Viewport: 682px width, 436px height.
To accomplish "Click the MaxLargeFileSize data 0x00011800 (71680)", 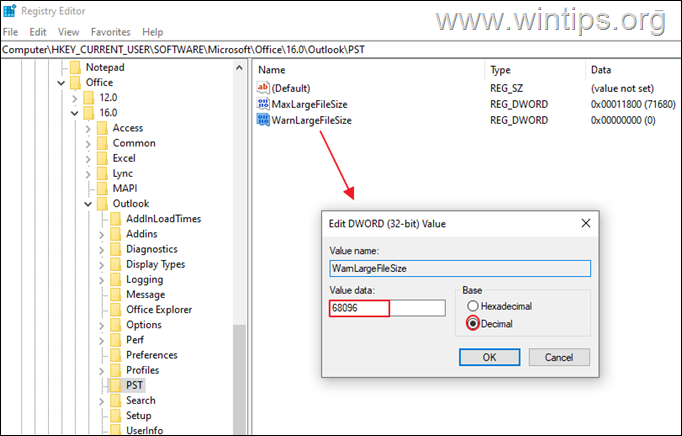I will pos(633,104).
